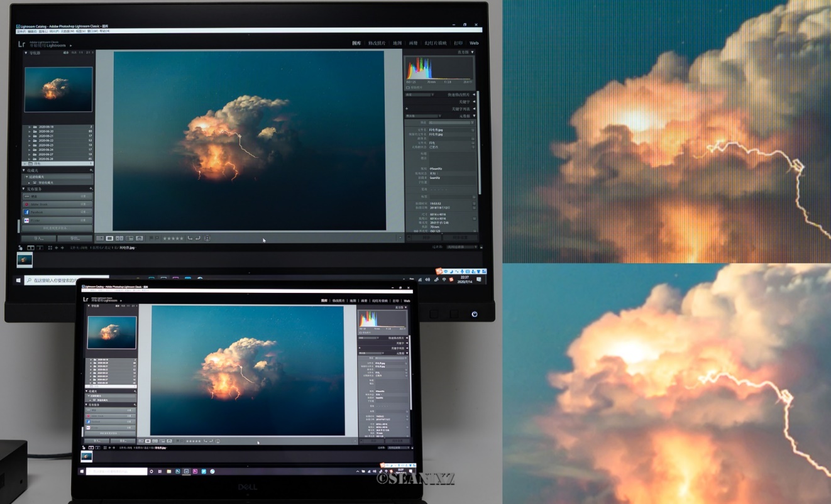This screenshot has height=504, width=831.
Task: Click the Windows search box on the laptop
Action: 118,471
